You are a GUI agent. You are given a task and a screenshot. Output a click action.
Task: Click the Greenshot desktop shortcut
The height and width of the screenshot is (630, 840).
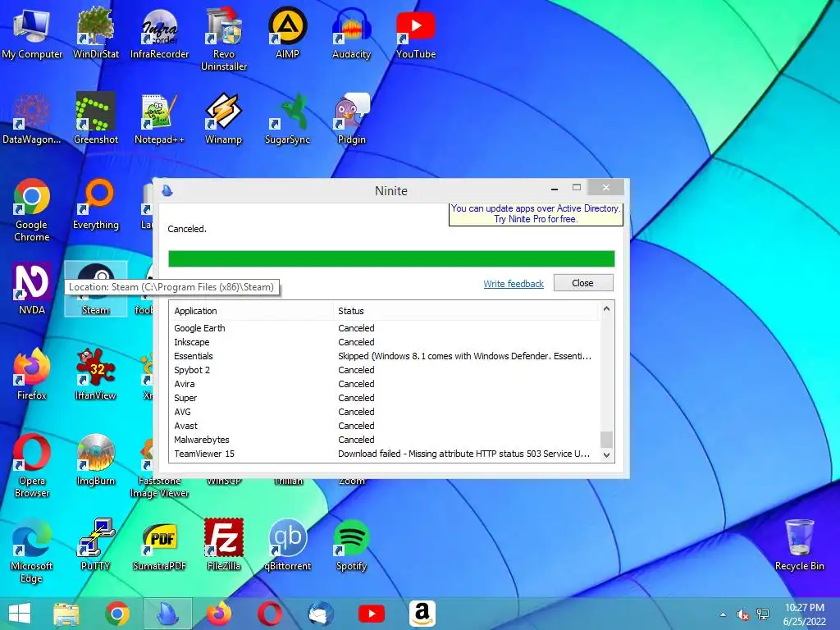pos(96,119)
